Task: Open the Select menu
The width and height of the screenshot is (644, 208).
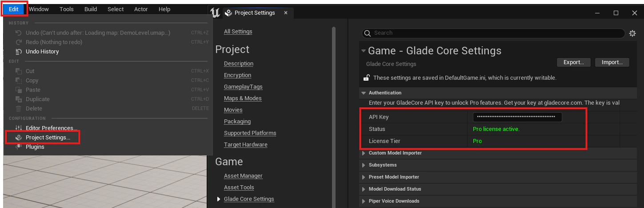Action: click(116, 9)
